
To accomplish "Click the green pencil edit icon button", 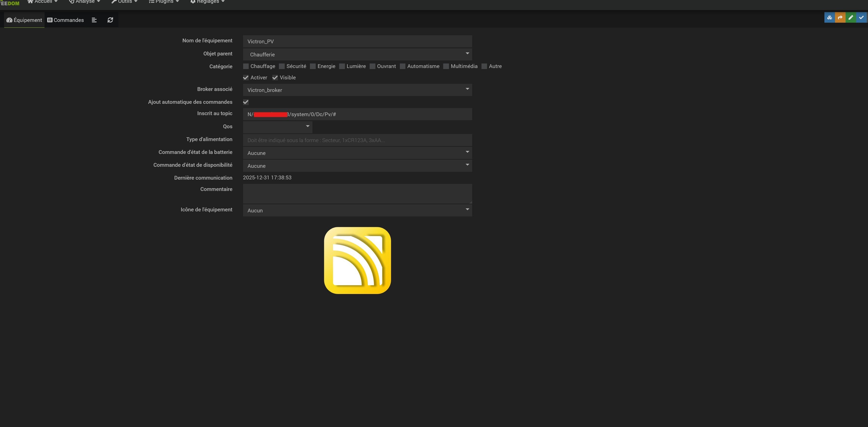I will pyautogui.click(x=850, y=18).
